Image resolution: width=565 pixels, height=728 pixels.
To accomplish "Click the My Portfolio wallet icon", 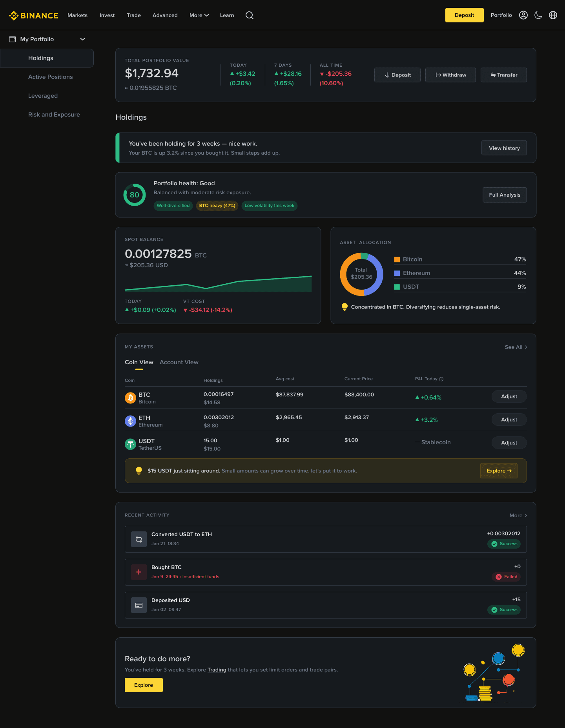I will point(13,39).
